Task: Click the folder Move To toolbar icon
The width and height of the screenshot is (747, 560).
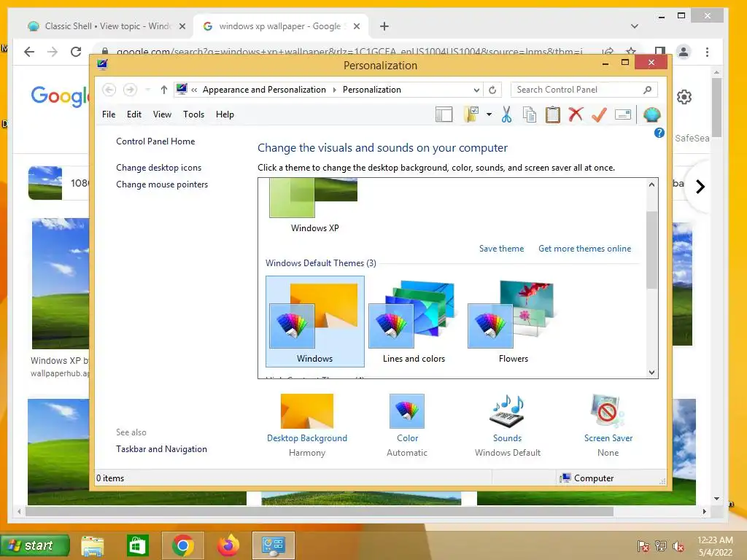Action: tap(471, 114)
